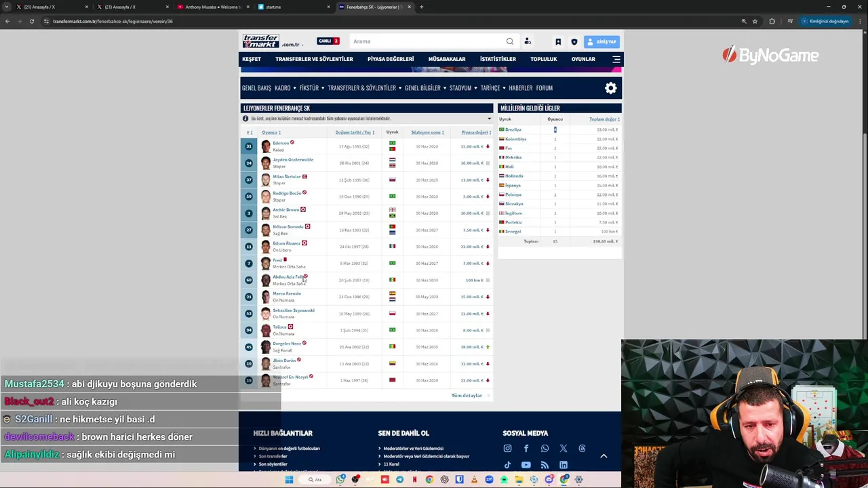This screenshot has width=868, height=488.
Task: Open the WhatsApp social icon
Action: pos(545,448)
